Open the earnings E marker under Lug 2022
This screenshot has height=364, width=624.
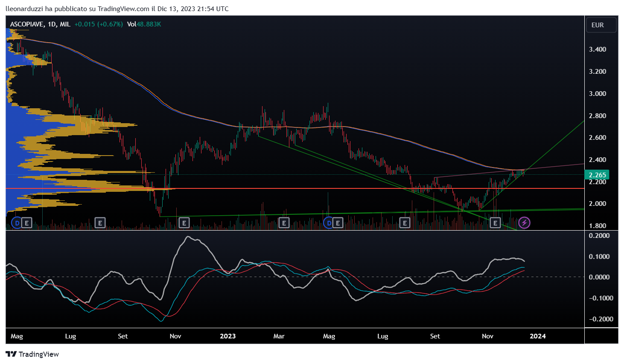100,222
